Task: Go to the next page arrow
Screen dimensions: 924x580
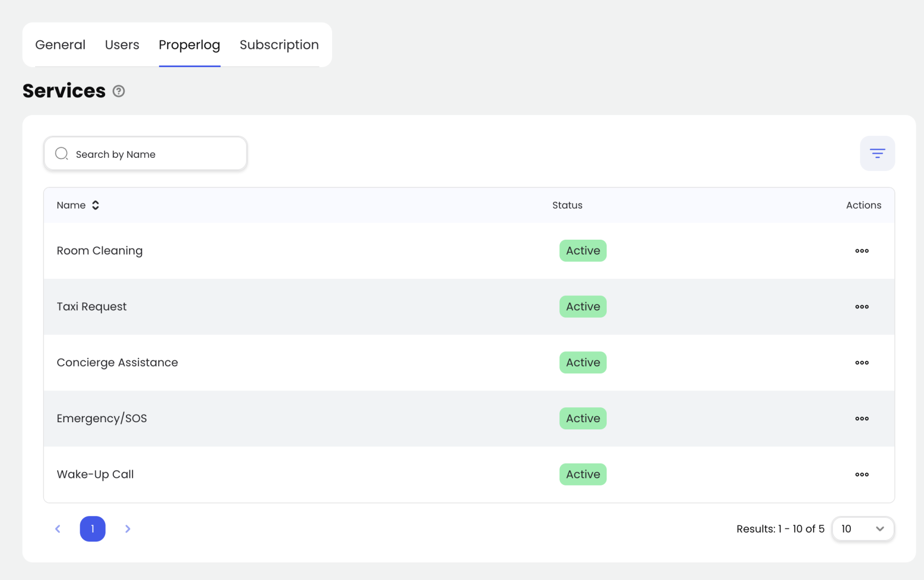Action: pos(128,529)
